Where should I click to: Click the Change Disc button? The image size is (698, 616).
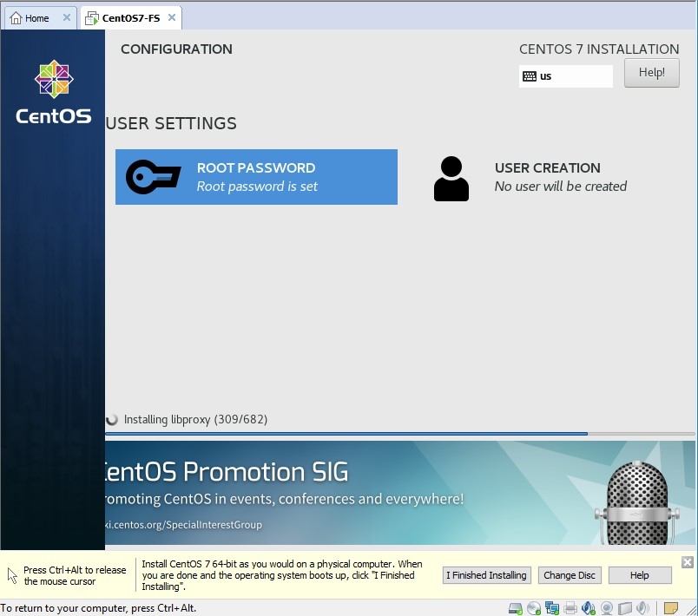pos(569,575)
